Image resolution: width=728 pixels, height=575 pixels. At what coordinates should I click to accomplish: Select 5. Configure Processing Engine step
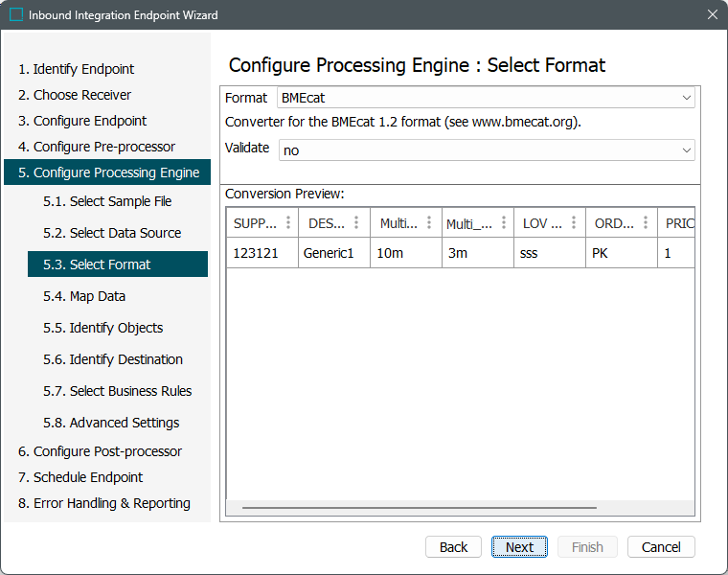108,172
